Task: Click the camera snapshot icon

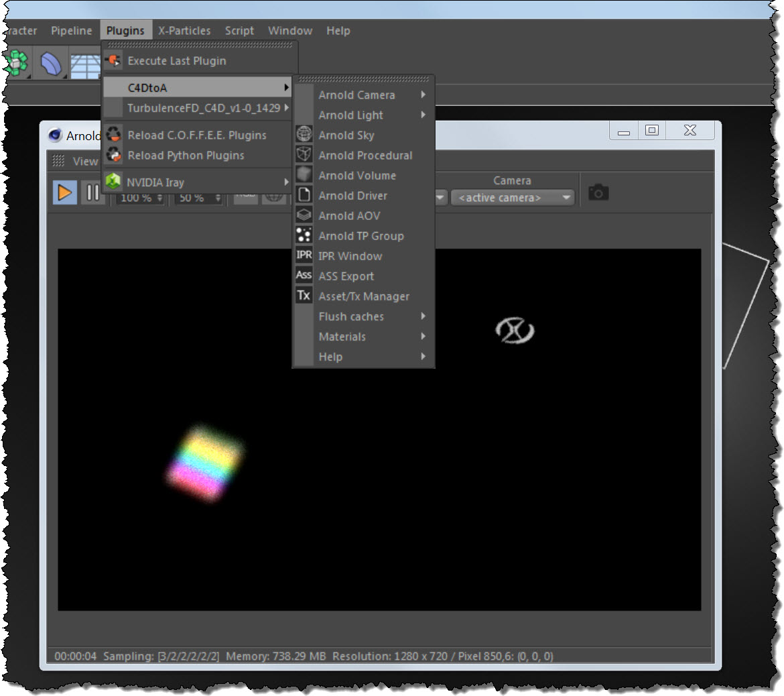Action: (598, 193)
